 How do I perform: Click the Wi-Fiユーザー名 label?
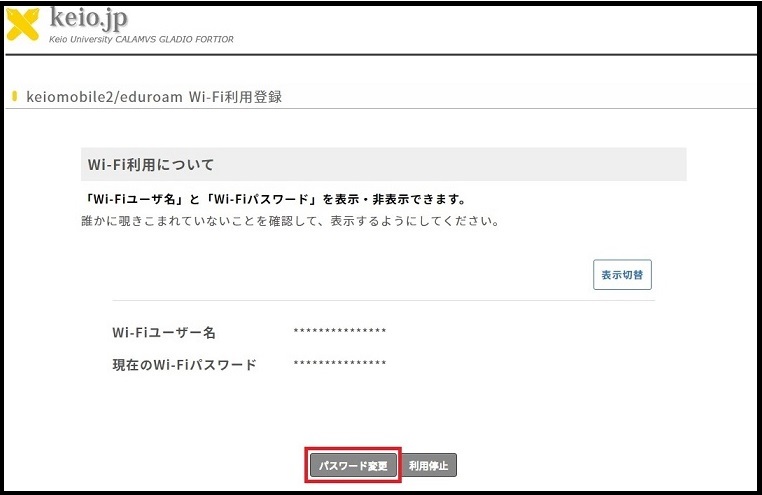164,332
